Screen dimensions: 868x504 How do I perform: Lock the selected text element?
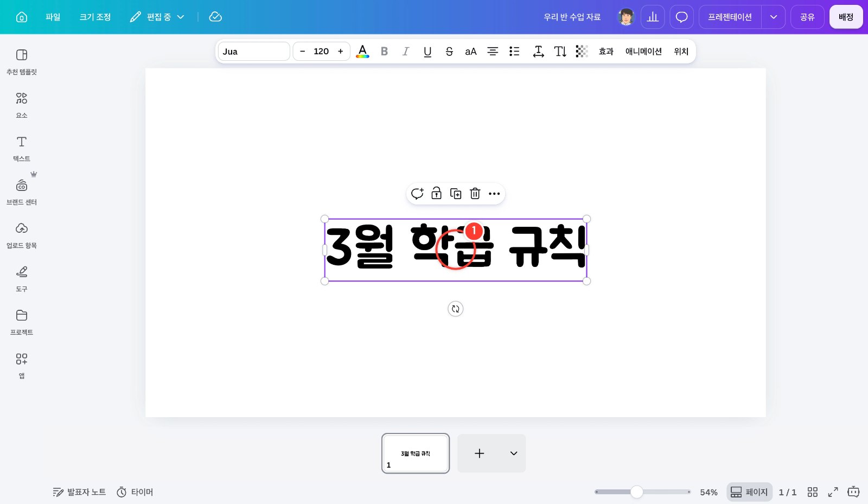pyautogui.click(x=436, y=194)
